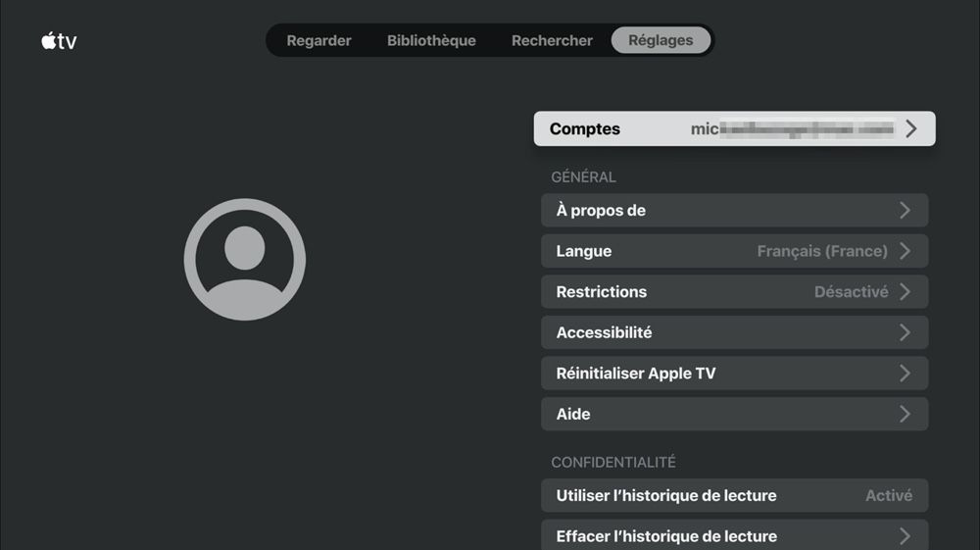Click the Aide row chevron
The image size is (980, 550).
(x=905, y=414)
